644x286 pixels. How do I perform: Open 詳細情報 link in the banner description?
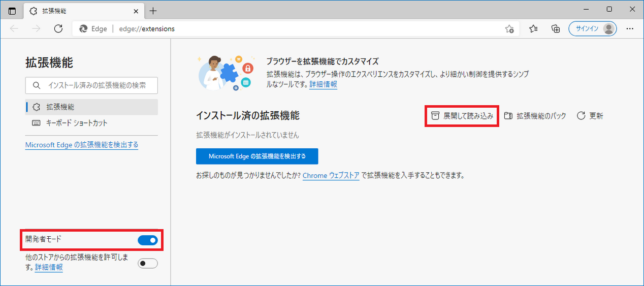[323, 84]
